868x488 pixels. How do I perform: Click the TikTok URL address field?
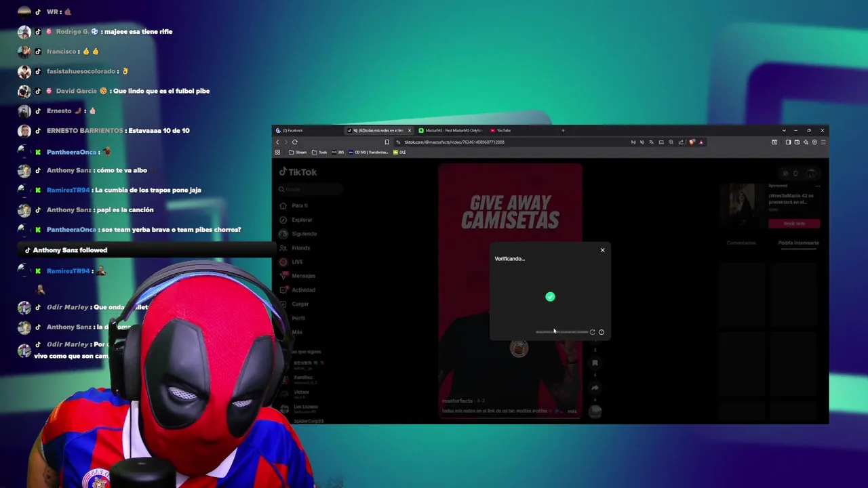[454, 142]
